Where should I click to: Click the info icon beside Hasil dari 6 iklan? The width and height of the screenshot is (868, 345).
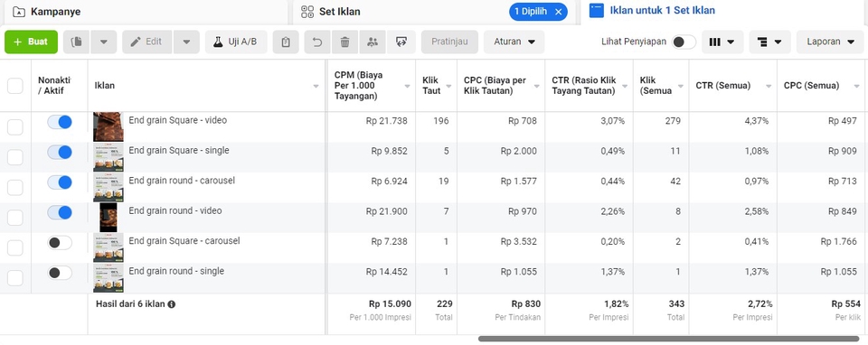click(x=172, y=304)
